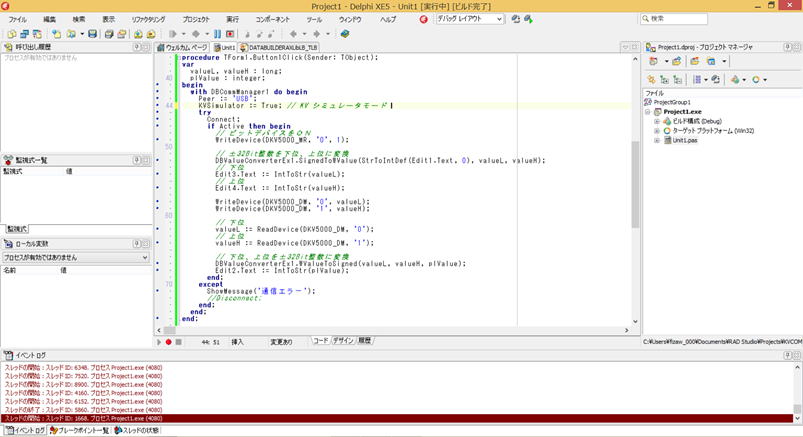Screen dimensions: 803x437
Task: Click the Pause program toolbar icon
Action: (x=218, y=34)
